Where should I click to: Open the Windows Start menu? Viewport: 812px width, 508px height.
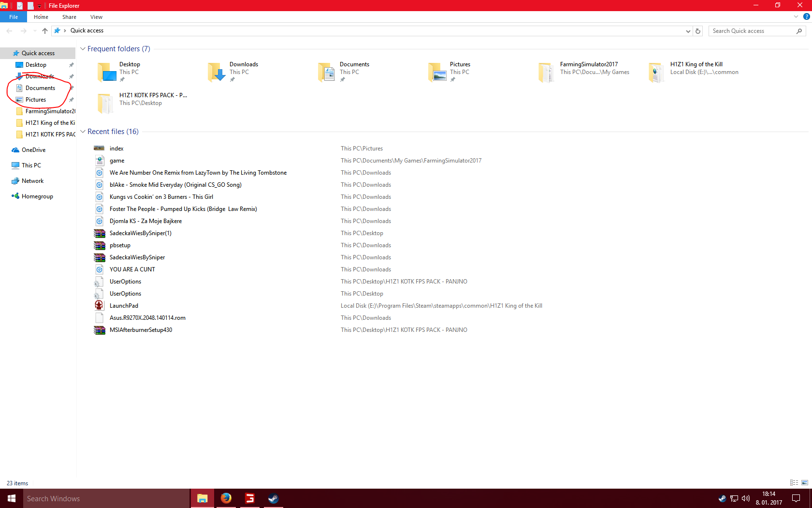click(12, 498)
